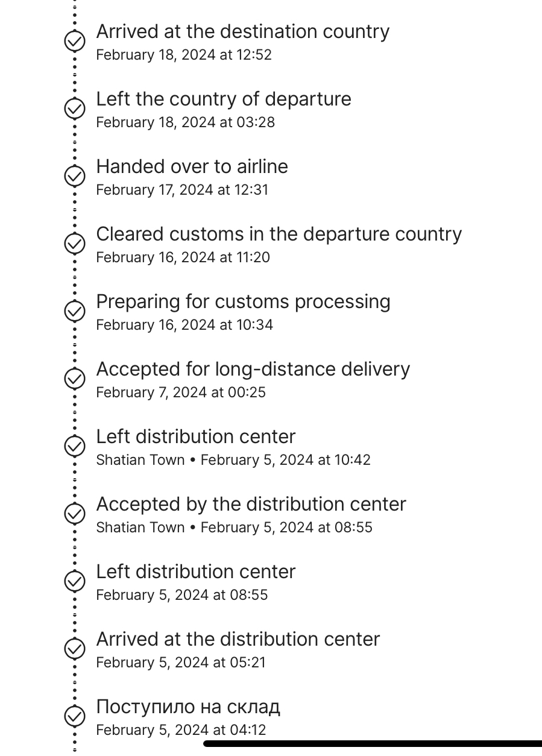This screenshot has height=756, width=542.
Task: Select checkmark icon by Preparing for customs processing
Action: pyautogui.click(x=75, y=311)
